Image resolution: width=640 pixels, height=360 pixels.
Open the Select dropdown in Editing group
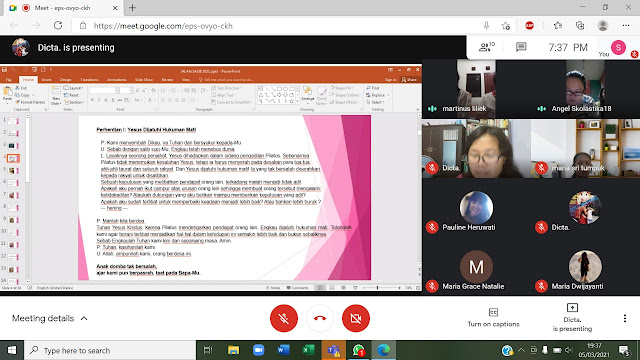(376, 102)
